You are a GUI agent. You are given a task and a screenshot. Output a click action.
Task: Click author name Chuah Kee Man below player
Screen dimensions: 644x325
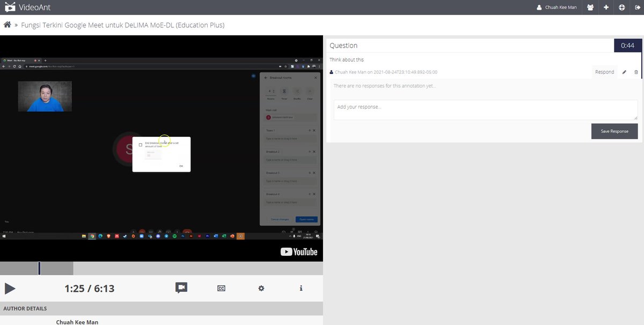[x=77, y=322]
